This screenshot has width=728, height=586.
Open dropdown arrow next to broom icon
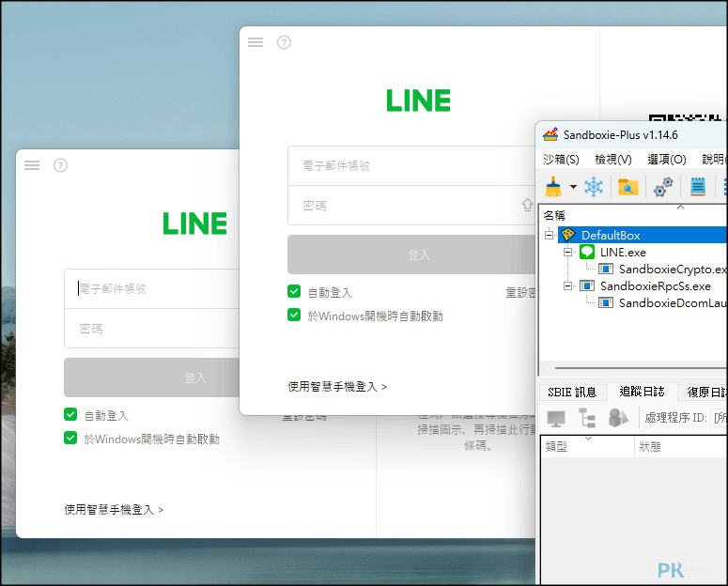pyautogui.click(x=573, y=187)
